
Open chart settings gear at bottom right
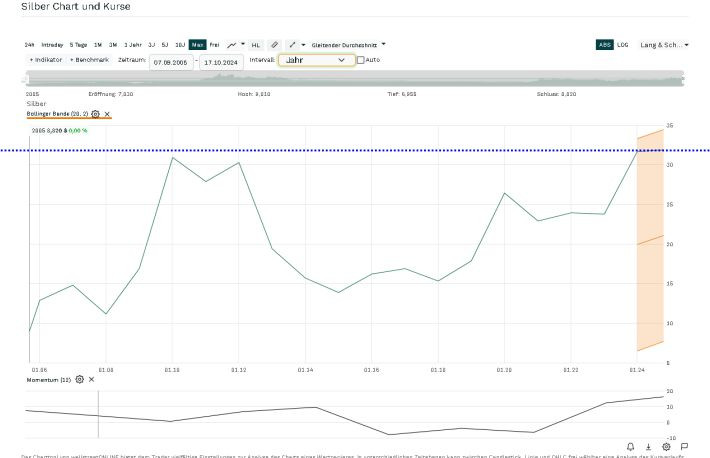pos(666,447)
